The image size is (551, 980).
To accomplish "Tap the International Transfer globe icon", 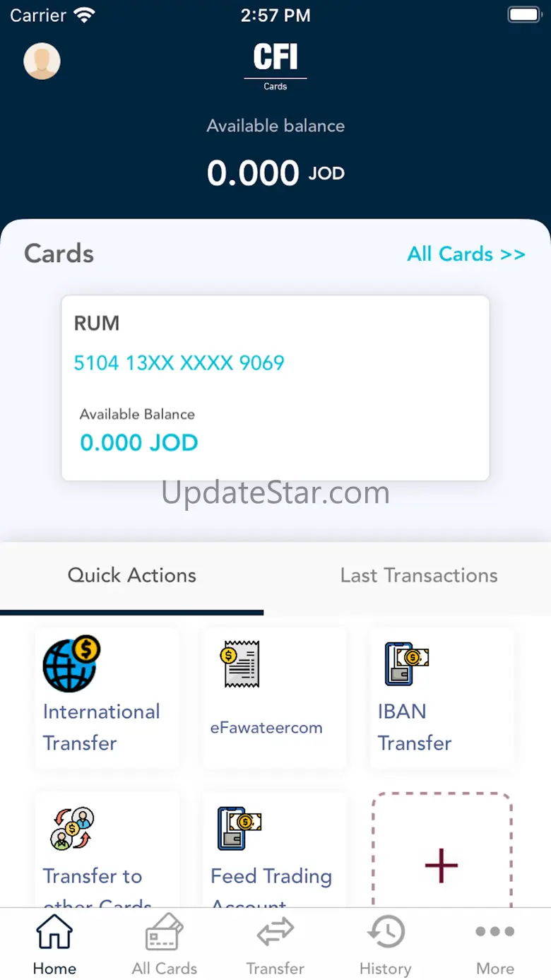I will coord(71,663).
